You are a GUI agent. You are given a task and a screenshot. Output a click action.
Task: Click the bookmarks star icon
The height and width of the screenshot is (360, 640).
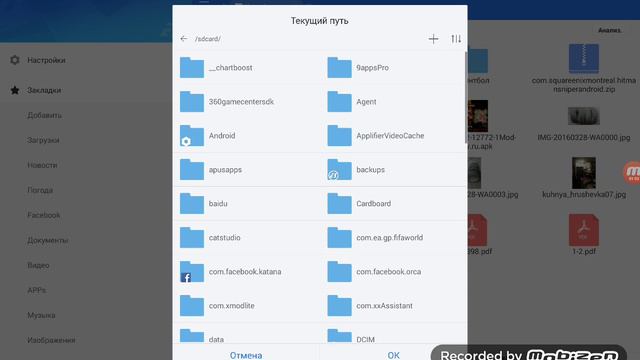tap(15, 90)
